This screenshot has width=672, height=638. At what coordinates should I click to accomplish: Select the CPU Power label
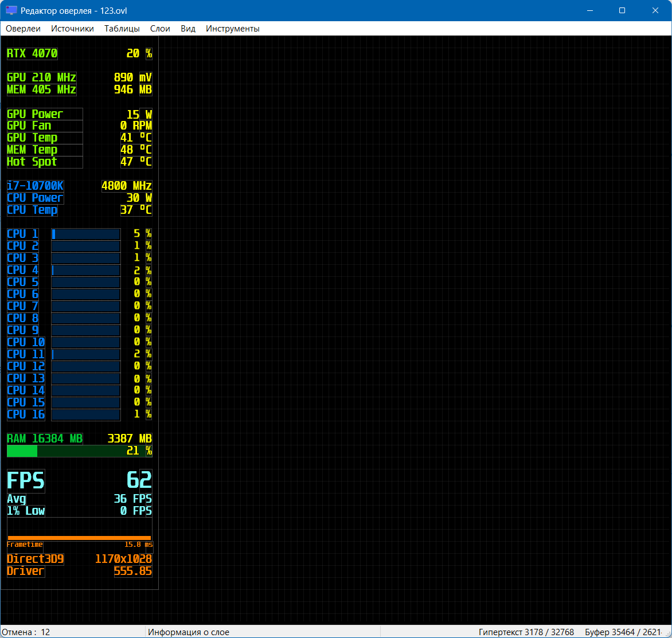[35, 198]
